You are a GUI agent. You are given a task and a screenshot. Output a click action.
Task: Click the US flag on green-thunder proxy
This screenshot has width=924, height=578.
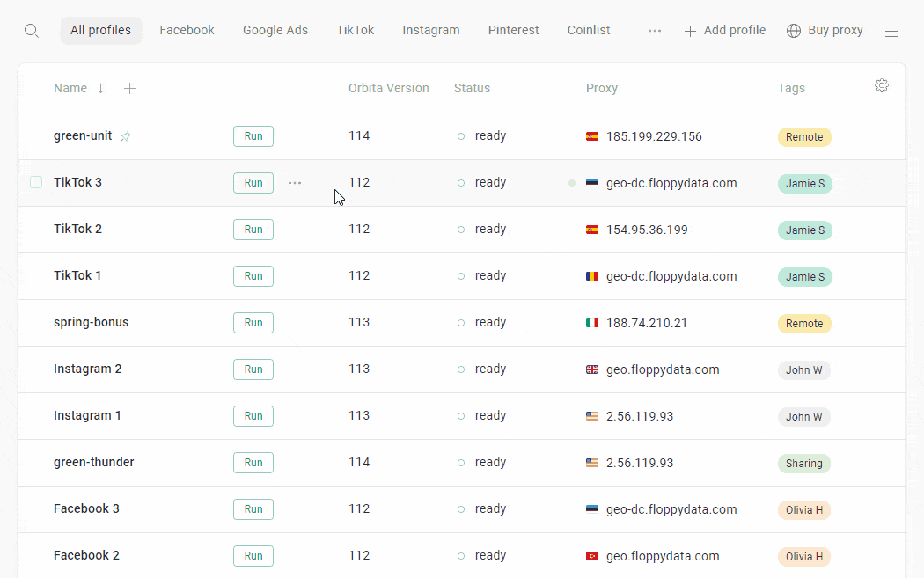(x=592, y=463)
